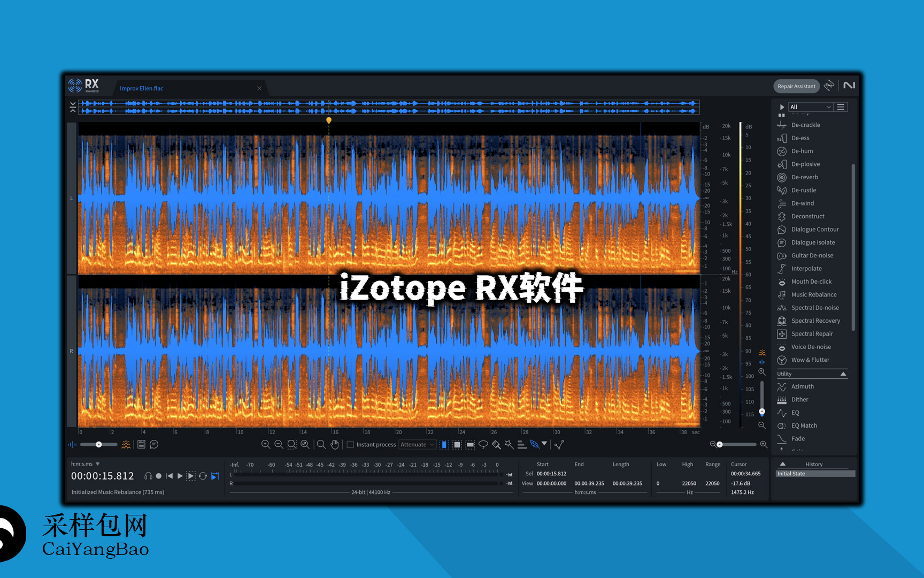Toggle the markers and regions comment icon
The height and width of the screenshot is (578, 924).
tap(154, 445)
